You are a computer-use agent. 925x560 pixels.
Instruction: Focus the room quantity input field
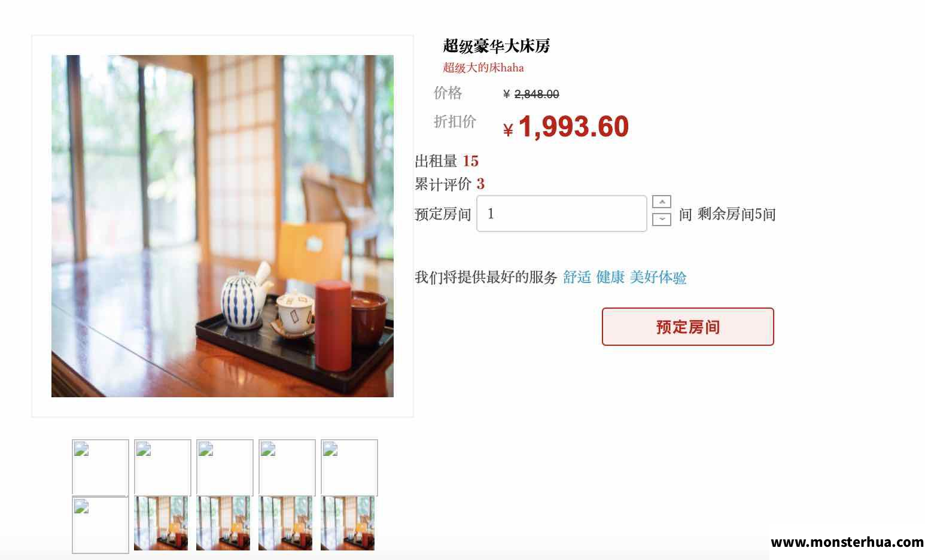tap(562, 214)
